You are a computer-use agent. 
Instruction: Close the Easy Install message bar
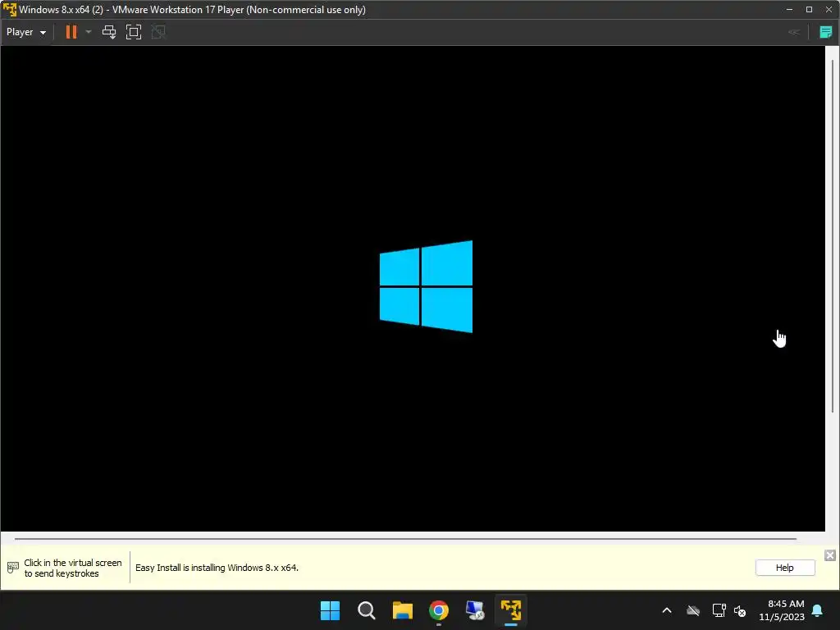tap(830, 555)
